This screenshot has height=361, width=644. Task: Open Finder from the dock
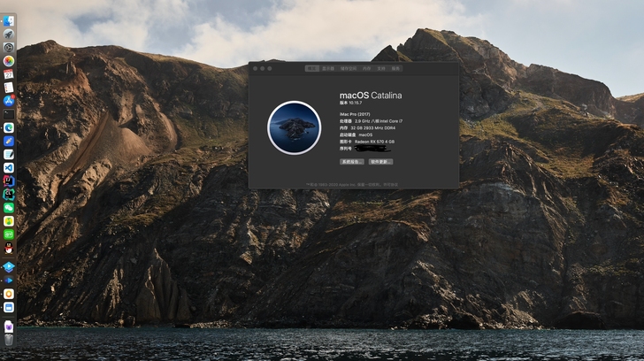(x=9, y=21)
